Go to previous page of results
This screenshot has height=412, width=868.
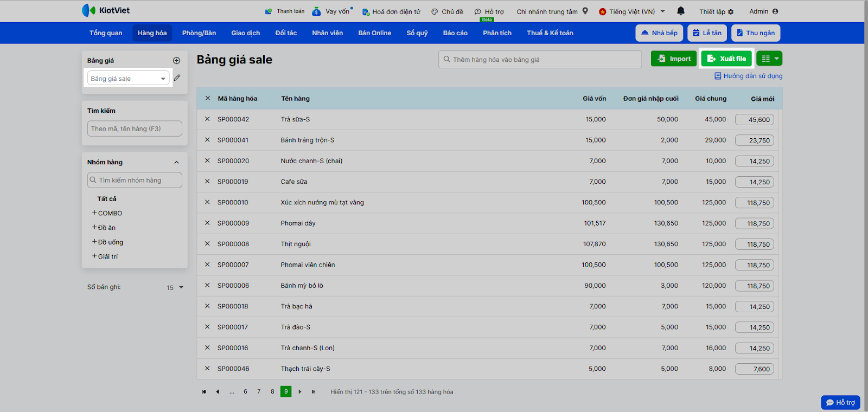[218, 392]
